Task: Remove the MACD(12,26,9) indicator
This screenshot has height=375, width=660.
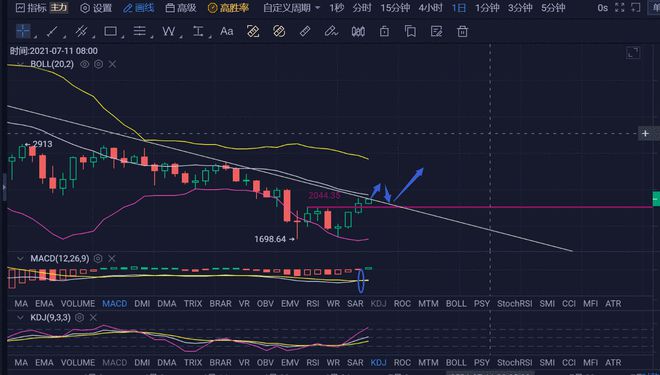Action: 112,258
